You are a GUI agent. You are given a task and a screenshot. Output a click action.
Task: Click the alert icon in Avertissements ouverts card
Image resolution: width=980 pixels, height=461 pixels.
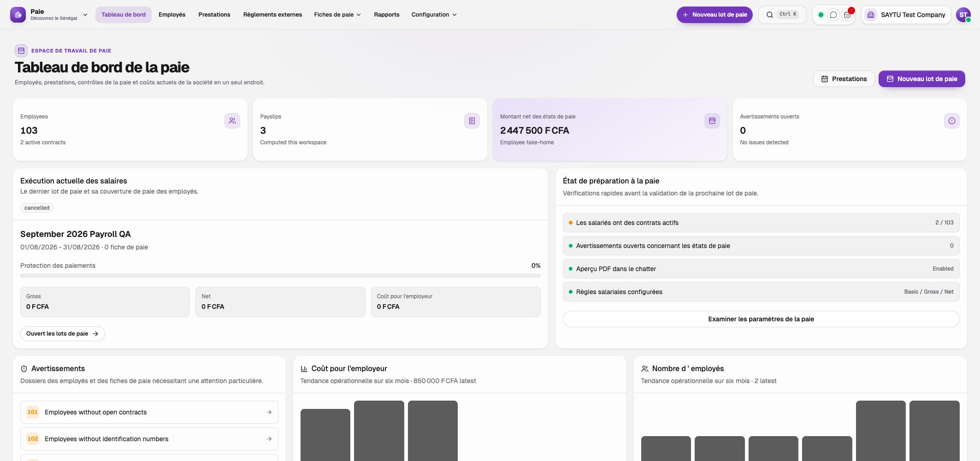click(952, 121)
